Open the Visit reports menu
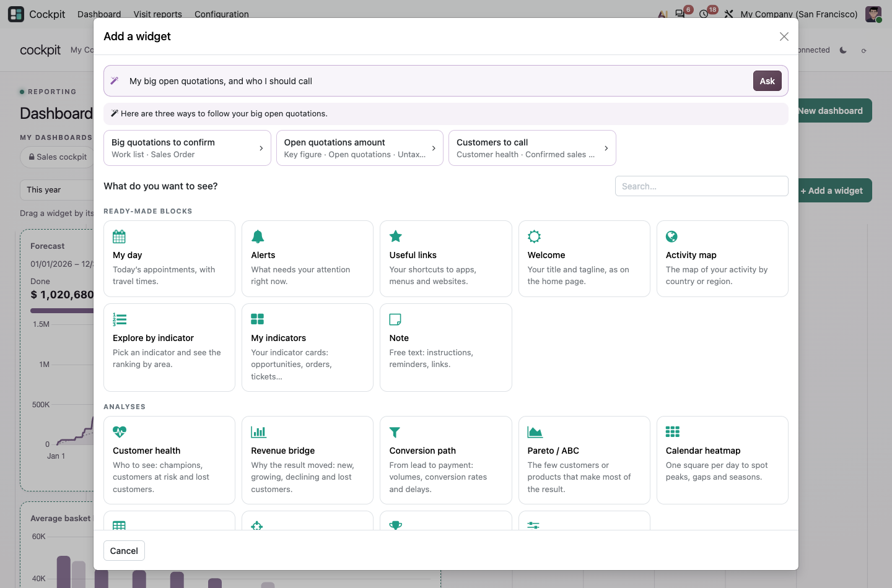Image resolution: width=892 pixels, height=588 pixels. coord(158,14)
